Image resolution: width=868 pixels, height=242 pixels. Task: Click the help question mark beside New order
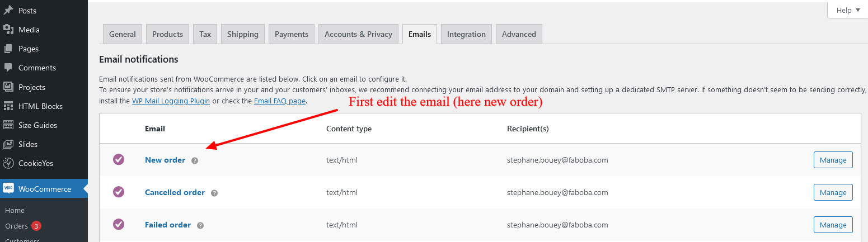[195, 160]
